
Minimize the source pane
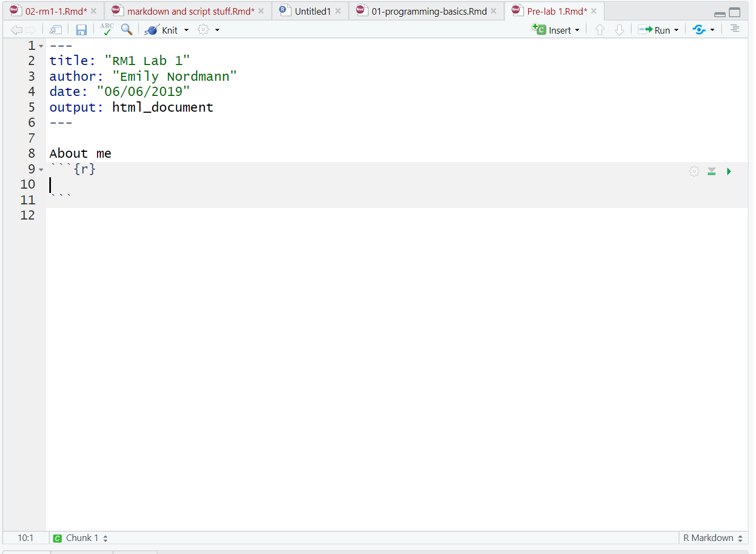pyautogui.click(x=720, y=14)
